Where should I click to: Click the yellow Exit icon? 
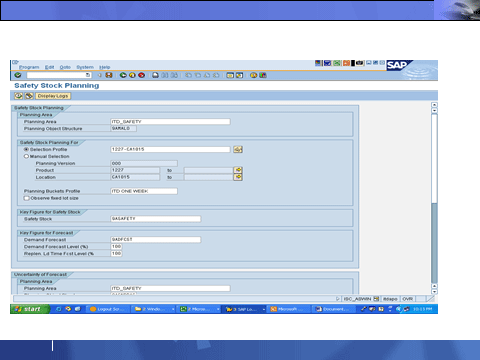(132, 76)
